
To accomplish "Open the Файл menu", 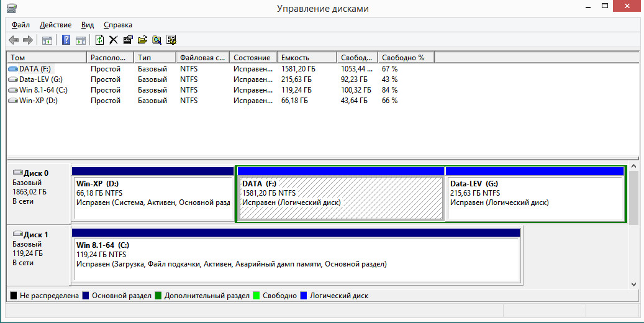I will point(20,25).
